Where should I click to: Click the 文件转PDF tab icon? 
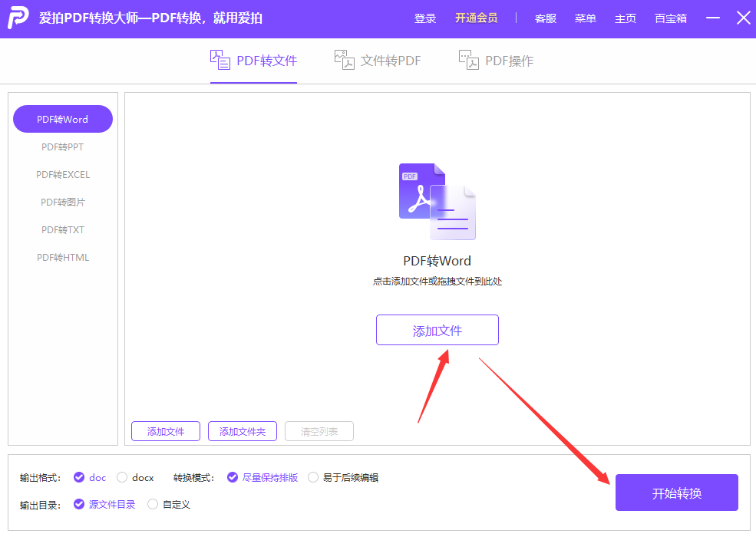pyautogui.click(x=345, y=61)
